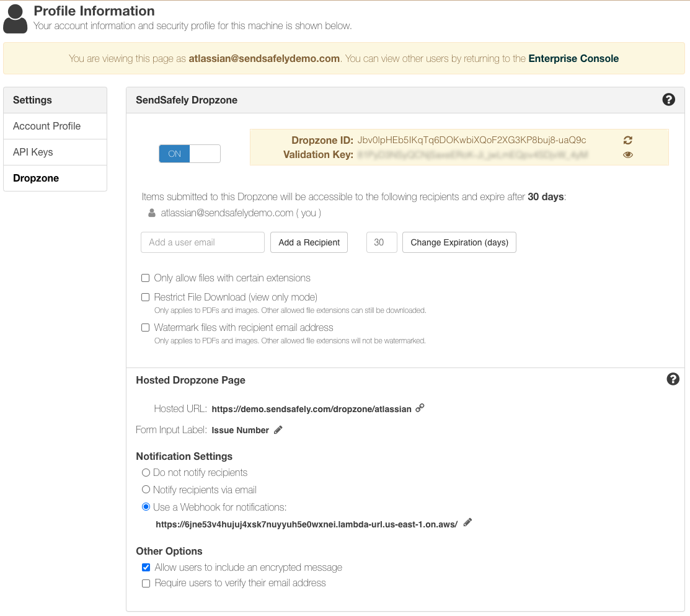Open help for SendSafely Dropzone section
The image size is (690, 616).
[668, 100]
